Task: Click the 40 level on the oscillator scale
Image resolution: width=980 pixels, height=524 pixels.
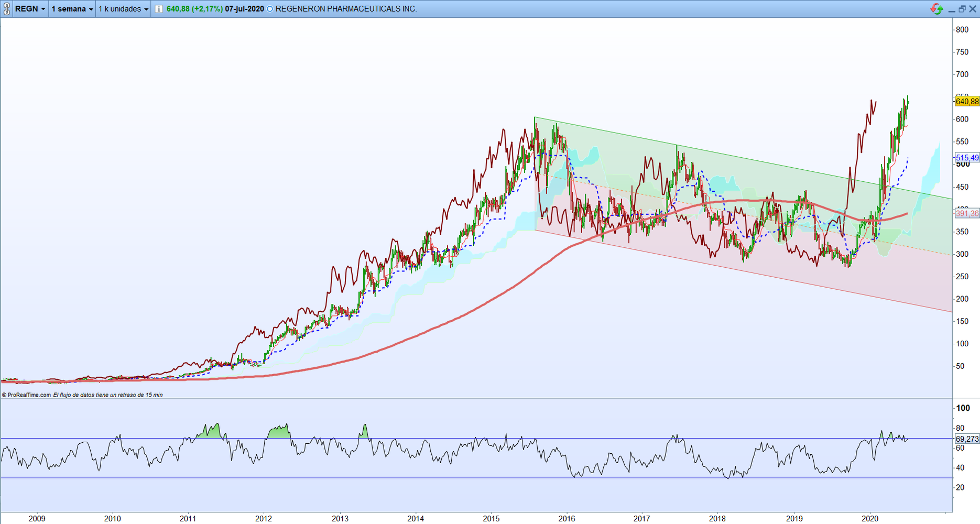Action: pos(960,468)
